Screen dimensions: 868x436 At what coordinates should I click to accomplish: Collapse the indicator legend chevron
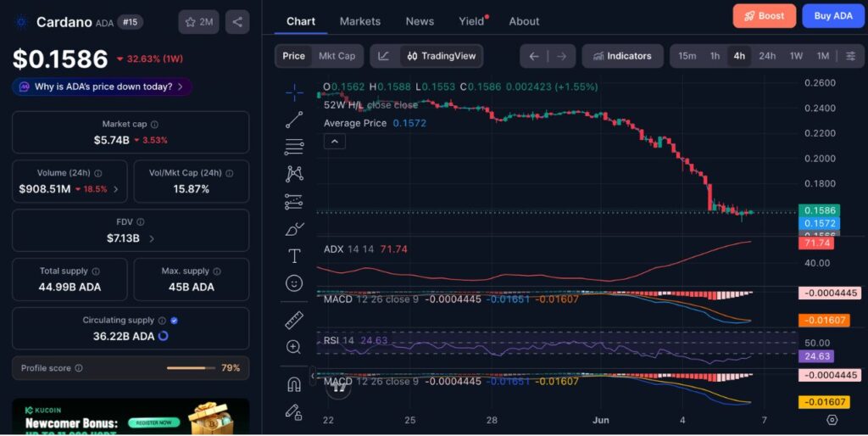pyautogui.click(x=334, y=142)
